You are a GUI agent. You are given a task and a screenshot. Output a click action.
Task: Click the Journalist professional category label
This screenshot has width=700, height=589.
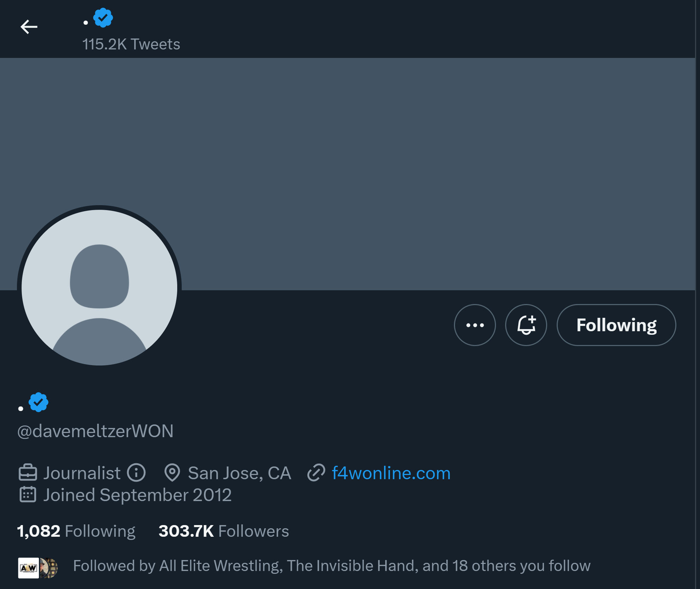(x=82, y=473)
